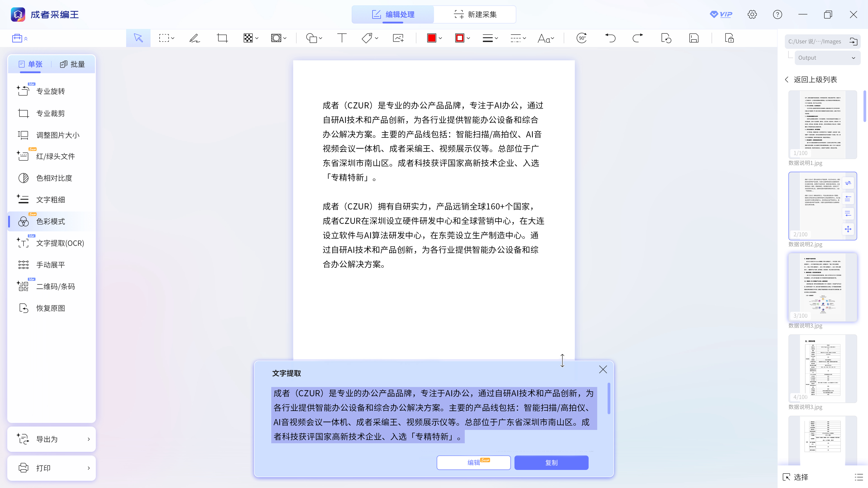Screen dimensions: 868x488
Task: Click 返回上级列表 back link
Action: (x=811, y=80)
